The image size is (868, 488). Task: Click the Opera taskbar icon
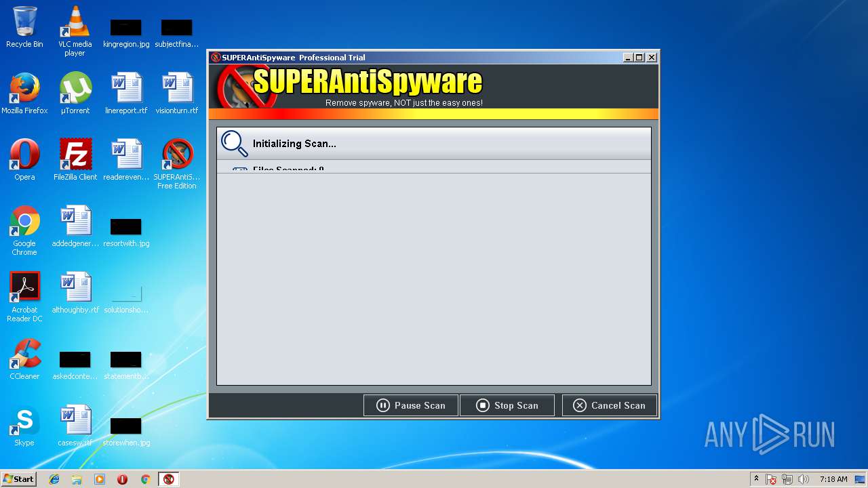123,479
